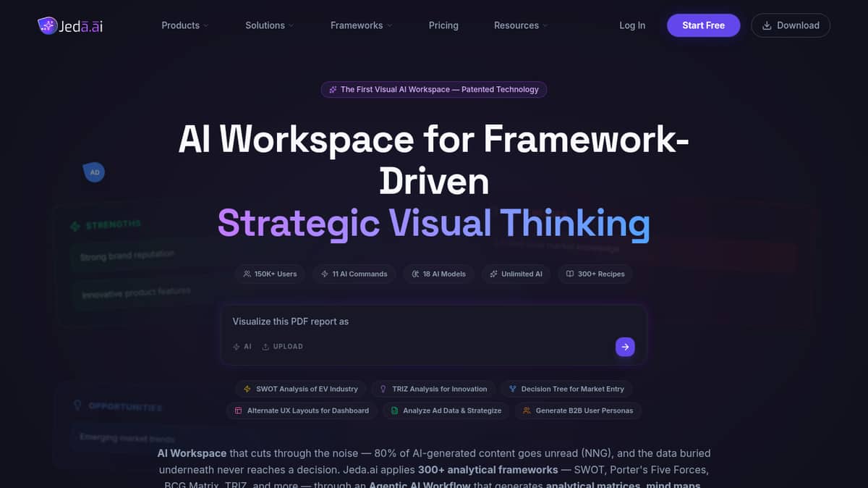This screenshot has width=868, height=488.
Task: Click the Download button
Action: click(791, 25)
